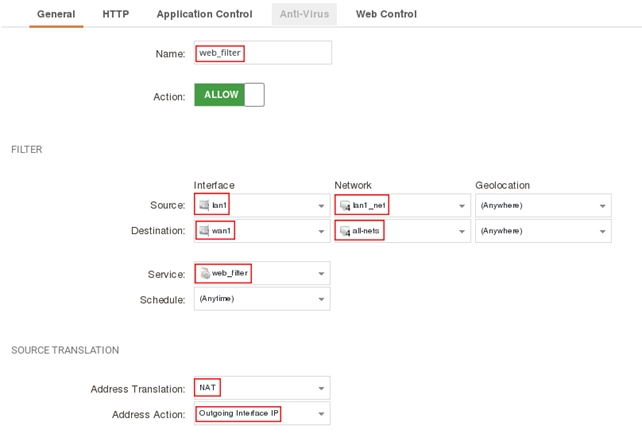642x438 pixels.
Task: Click the web_filter service icon
Action: coord(204,273)
